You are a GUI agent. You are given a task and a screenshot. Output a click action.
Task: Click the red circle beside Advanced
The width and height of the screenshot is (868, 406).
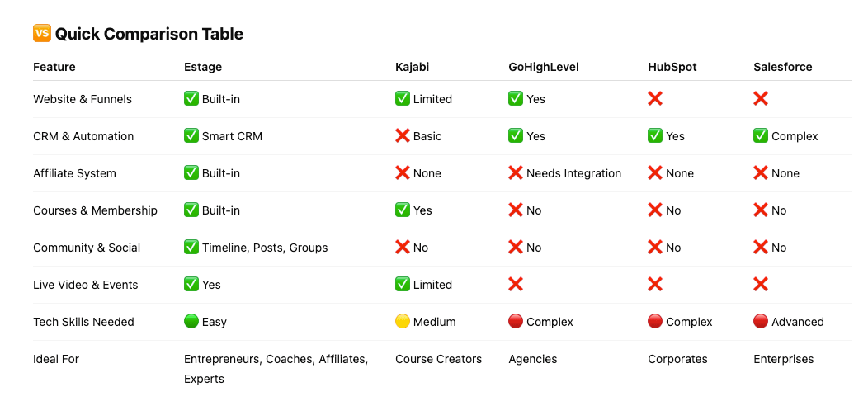761,321
